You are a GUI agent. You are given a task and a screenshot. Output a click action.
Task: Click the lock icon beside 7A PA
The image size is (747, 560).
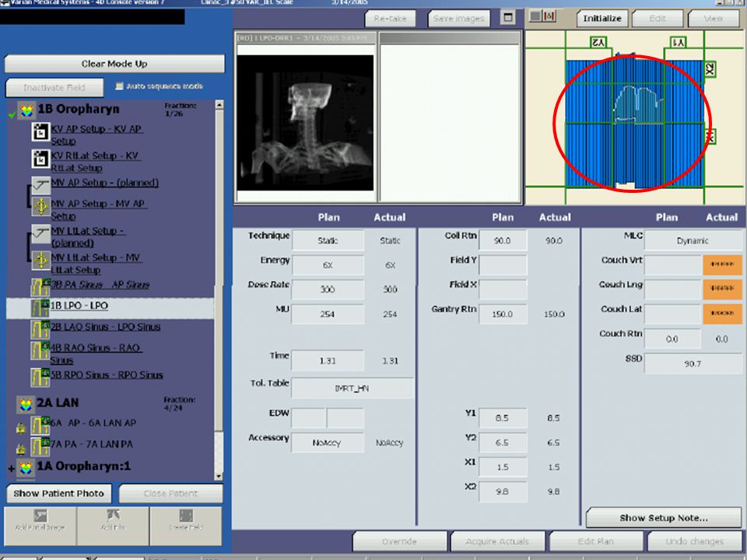pyautogui.click(x=20, y=449)
